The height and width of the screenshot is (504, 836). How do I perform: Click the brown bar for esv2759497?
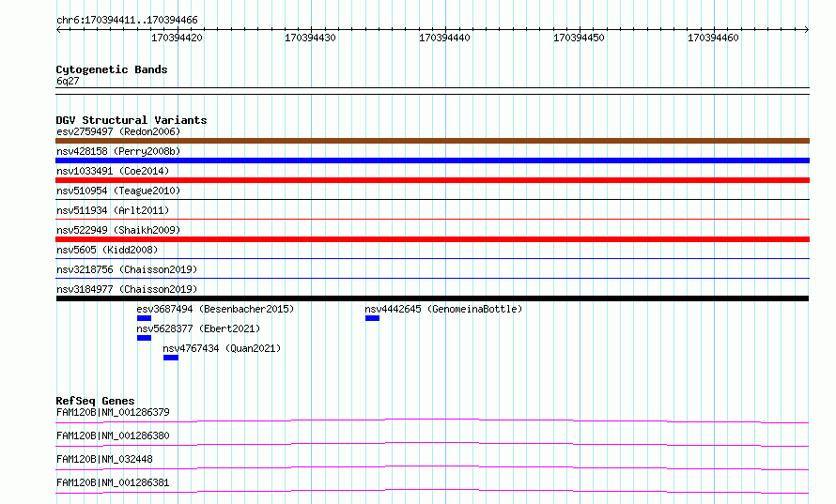click(432, 141)
